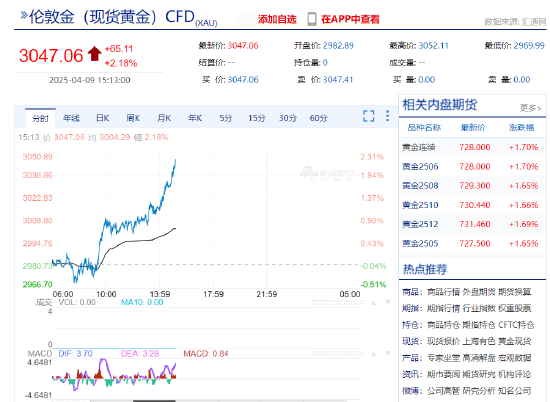Click the 专家坐堂 link

[443, 358]
